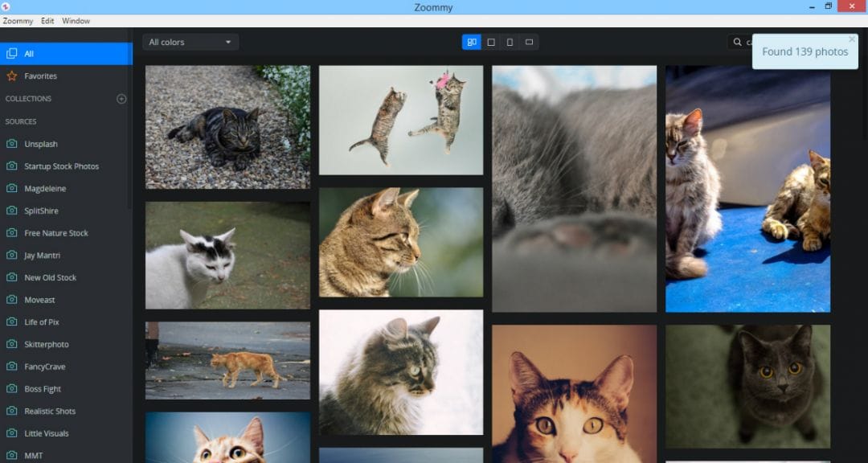This screenshot has width=868, height=463.
Task: Open the calico cat face photo
Action: (x=574, y=394)
